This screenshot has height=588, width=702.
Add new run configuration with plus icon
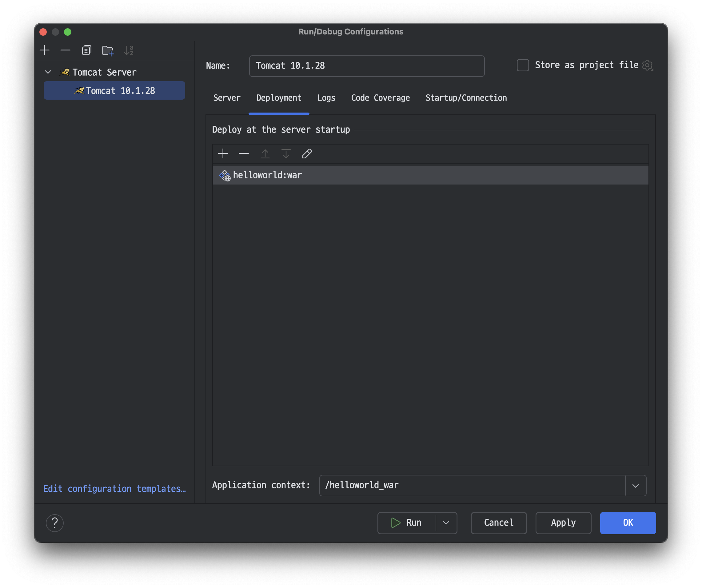click(x=45, y=50)
